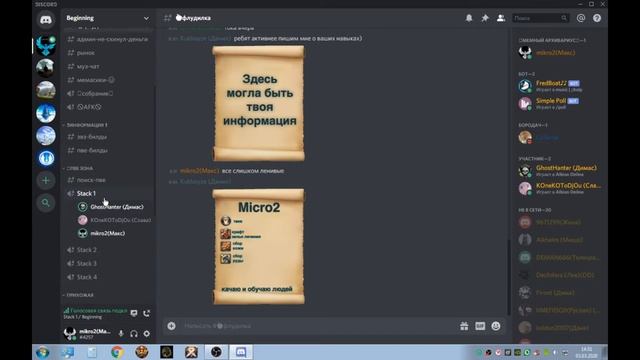The image size is (640, 360).
Task: Open Windows Start button
Action: click(42, 352)
